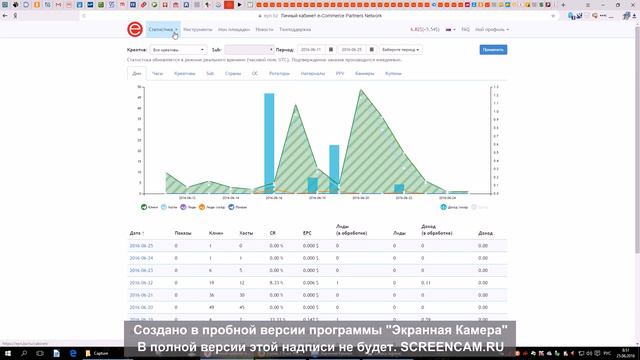This screenshot has width=640, height=360.
Task: Expand the language flag dropdown
Action: (x=451, y=29)
